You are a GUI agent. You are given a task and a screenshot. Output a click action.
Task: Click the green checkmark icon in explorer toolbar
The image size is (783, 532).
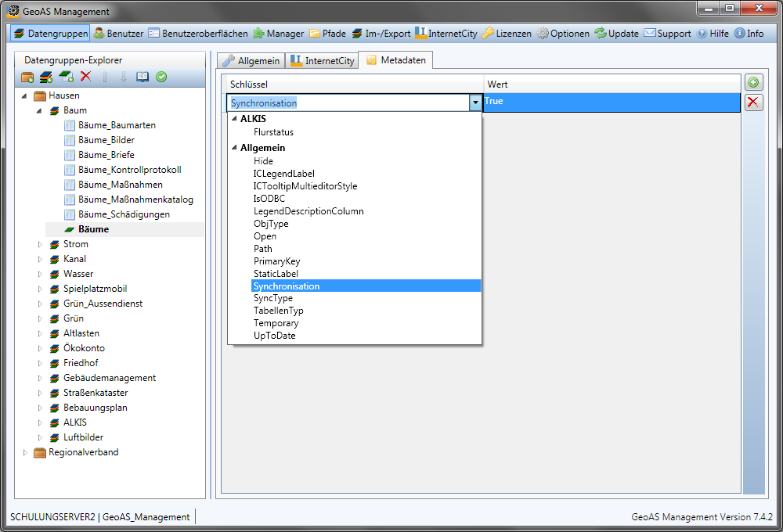[161, 77]
